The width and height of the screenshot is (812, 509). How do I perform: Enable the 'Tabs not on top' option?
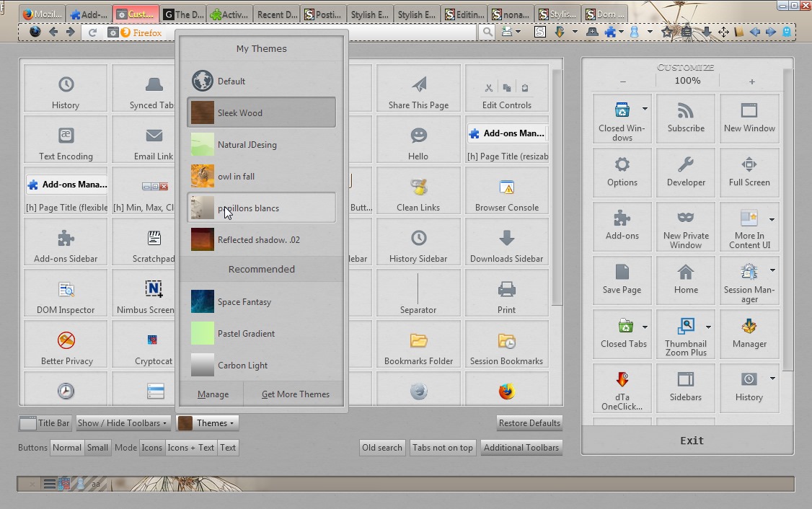[x=442, y=447]
